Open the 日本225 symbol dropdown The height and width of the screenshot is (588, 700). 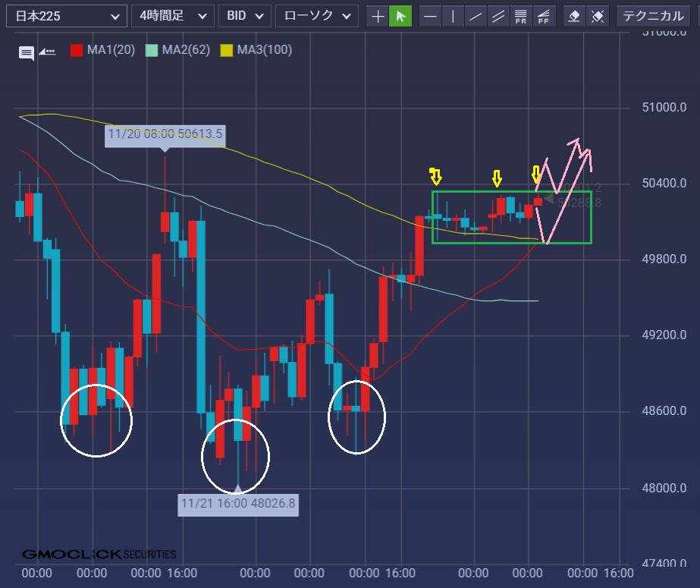point(66,16)
